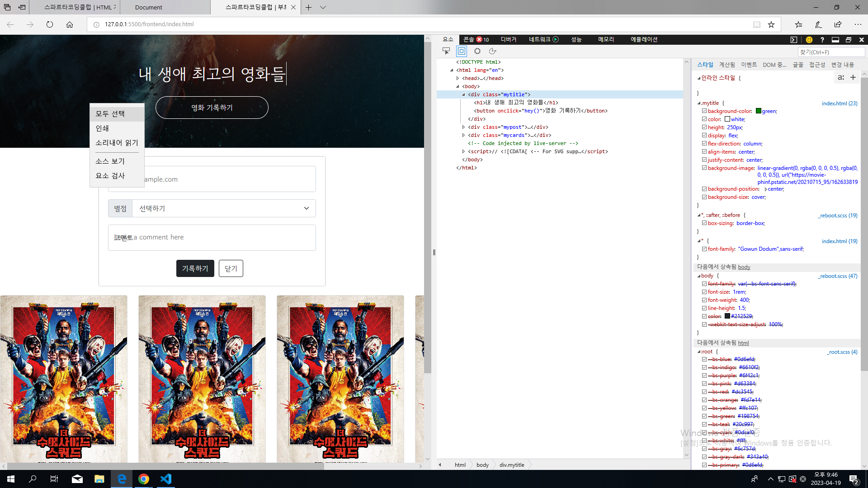Show tabs you've set aside icon
Image resolution: width=868 pixels, height=488 pixels.
click(7, 7)
